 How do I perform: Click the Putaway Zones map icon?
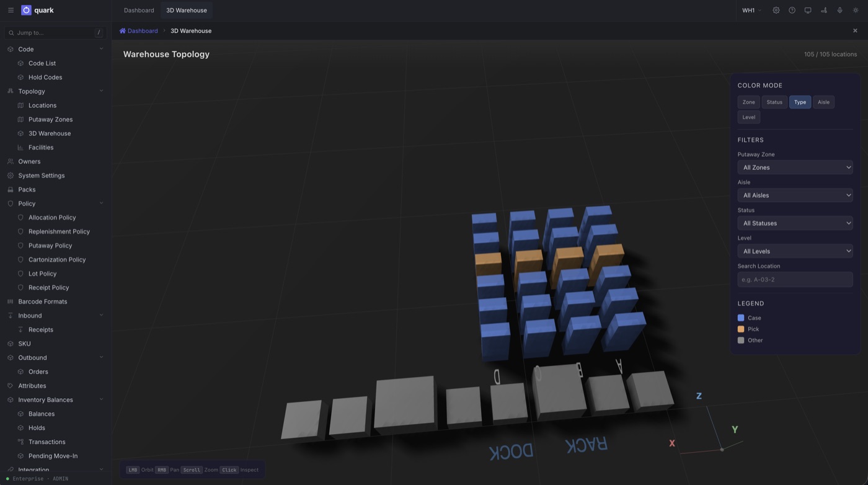click(20, 119)
